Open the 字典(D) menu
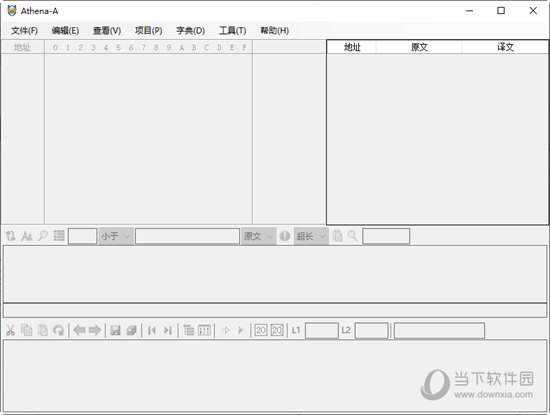 [190, 31]
